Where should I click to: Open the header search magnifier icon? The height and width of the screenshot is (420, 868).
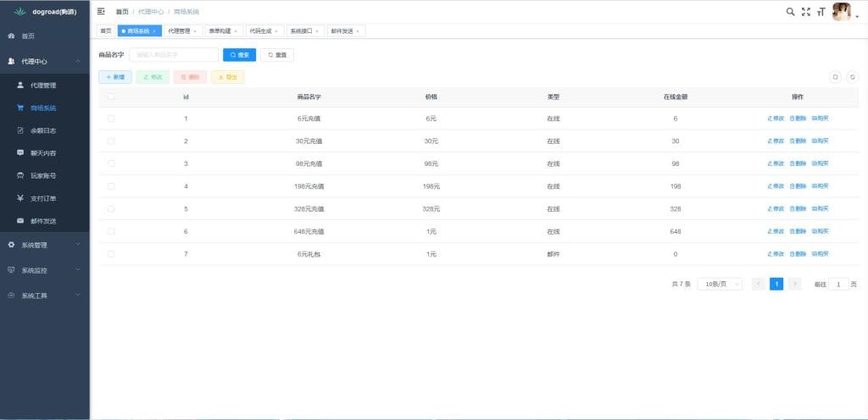(791, 12)
